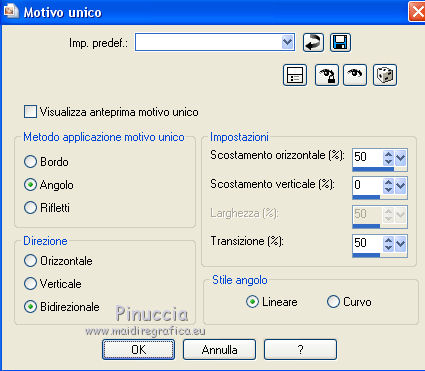Image resolution: width=425 pixels, height=371 pixels.
Task: Click the reset to default arrow icon
Action: pos(313,43)
